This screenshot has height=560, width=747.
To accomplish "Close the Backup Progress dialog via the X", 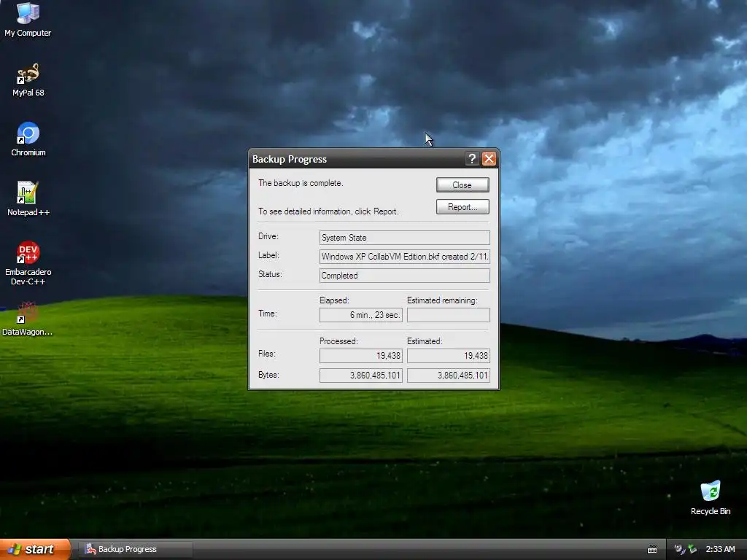I will pyautogui.click(x=489, y=158).
